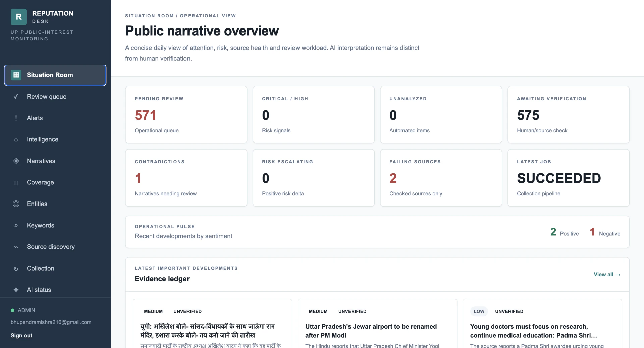This screenshot has width=644, height=348.
Task: Click the AI status sparkle icon
Action: 16,290
